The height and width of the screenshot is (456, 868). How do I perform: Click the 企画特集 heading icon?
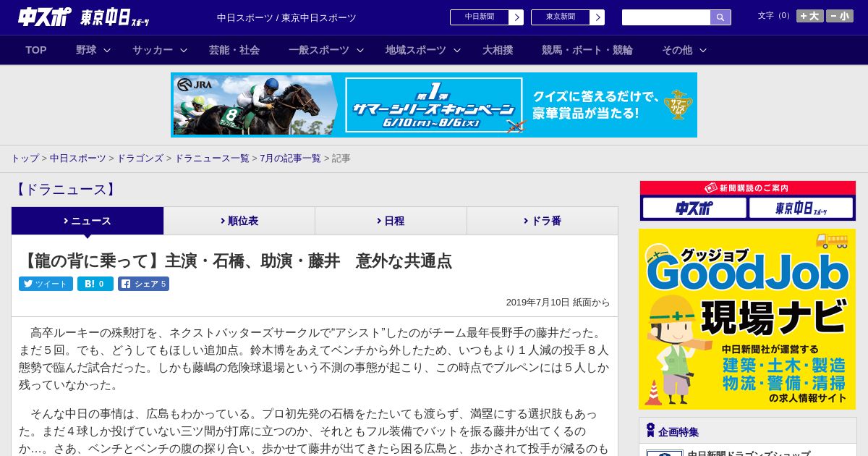[x=650, y=431]
